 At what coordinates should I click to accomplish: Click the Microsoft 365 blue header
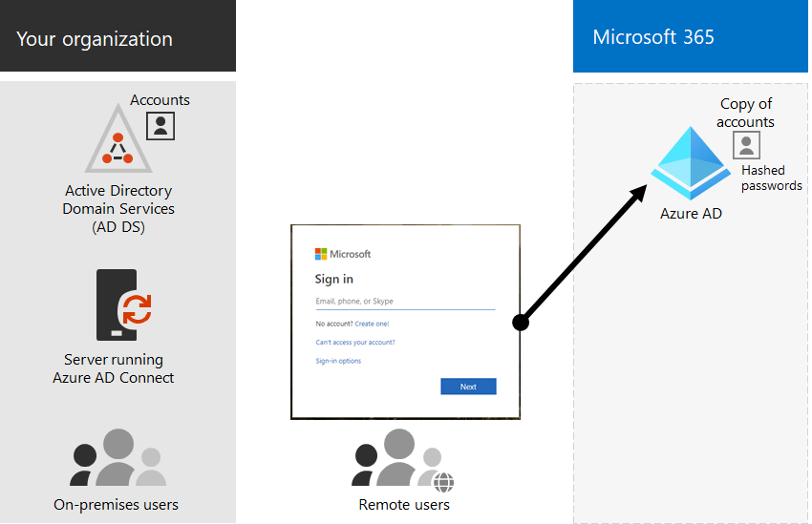coord(653,37)
